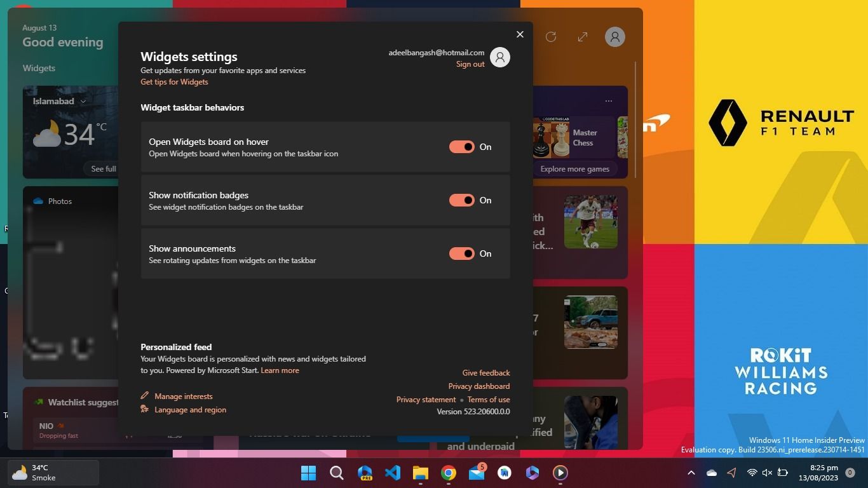
Task: Expand the Widgets board to full view
Action: coord(582,37)
